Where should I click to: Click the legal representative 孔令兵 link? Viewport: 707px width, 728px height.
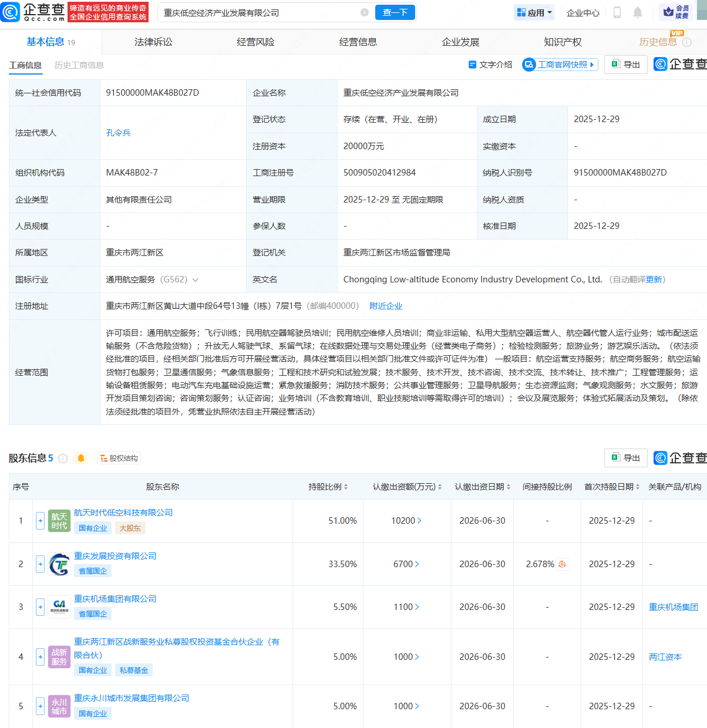click(118, 133)
